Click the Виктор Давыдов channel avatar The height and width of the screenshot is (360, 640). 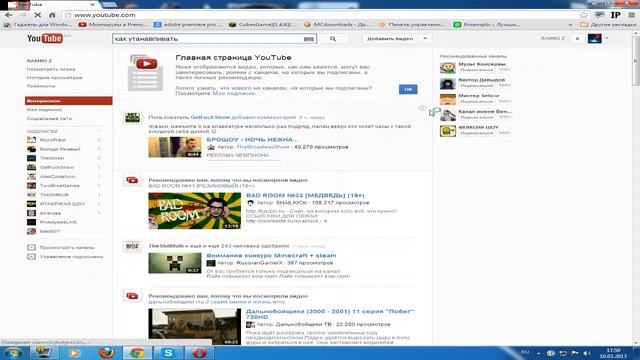point(448,83)
